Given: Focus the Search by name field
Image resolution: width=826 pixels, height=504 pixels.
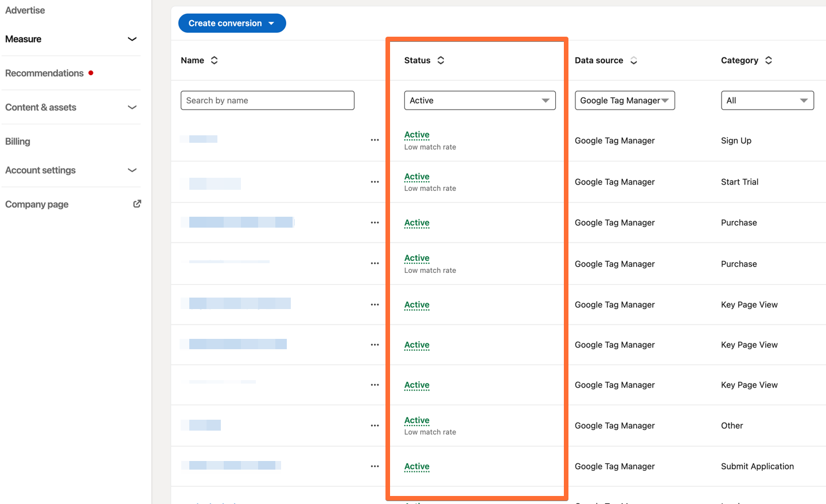Looking at the screenshot, I should point(267,100).
